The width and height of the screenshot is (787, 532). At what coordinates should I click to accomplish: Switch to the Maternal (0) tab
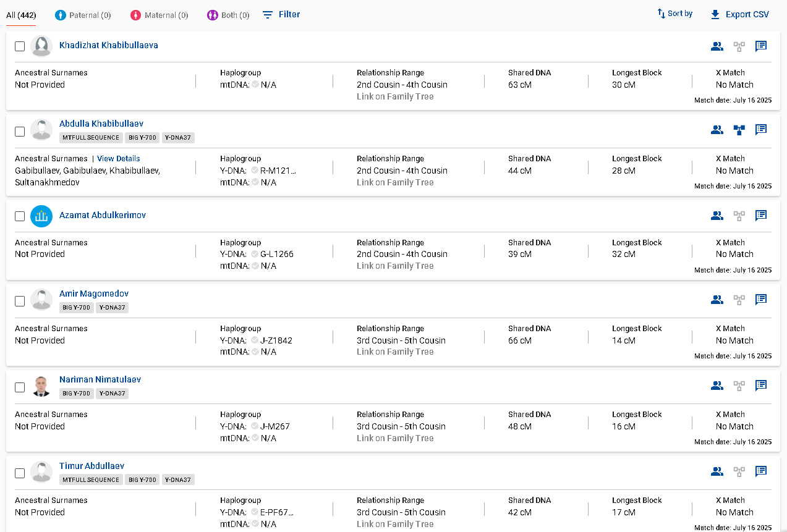click(x=160, y=15)
